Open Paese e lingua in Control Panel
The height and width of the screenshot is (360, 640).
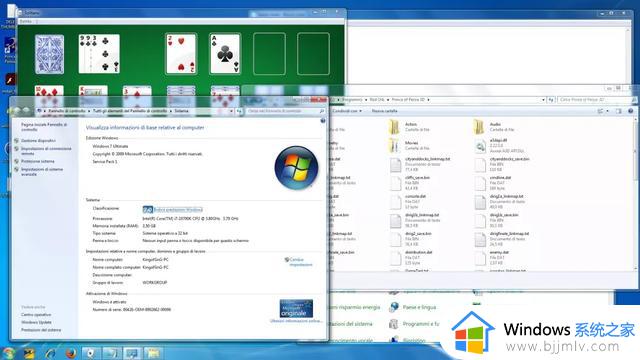tap(413, 307)
